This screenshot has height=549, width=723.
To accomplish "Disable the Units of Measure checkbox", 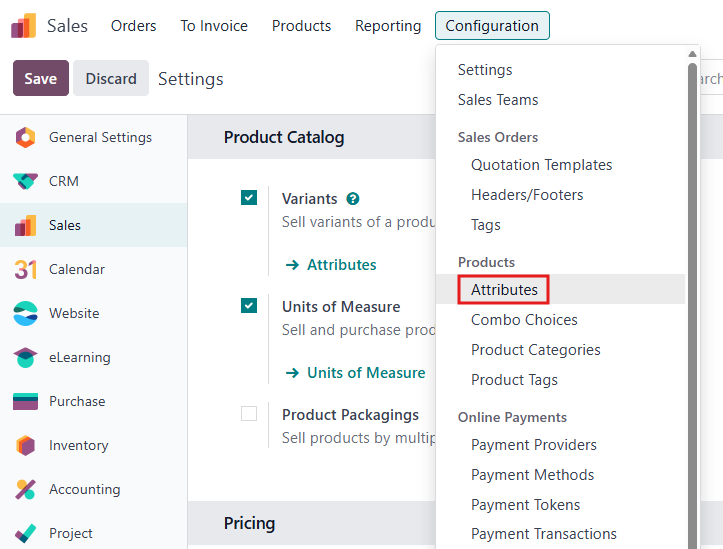I will [x=249, y=306].
